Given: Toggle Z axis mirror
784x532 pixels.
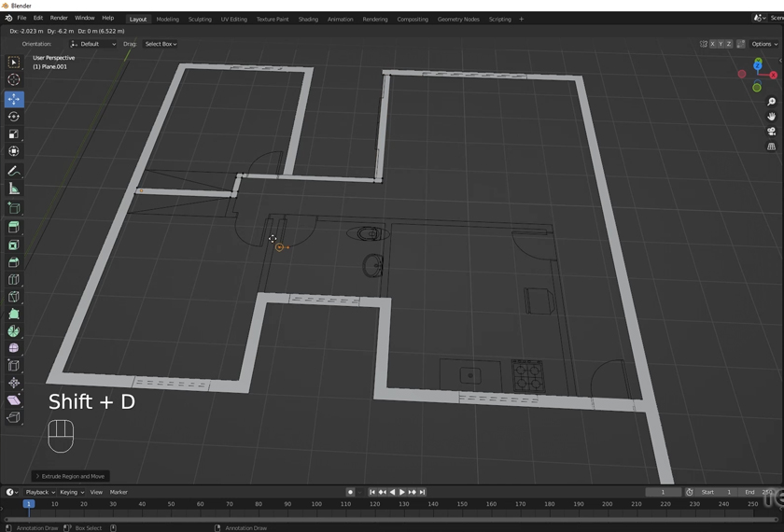Looking at the screenshot, I should [x=728, y=44].
